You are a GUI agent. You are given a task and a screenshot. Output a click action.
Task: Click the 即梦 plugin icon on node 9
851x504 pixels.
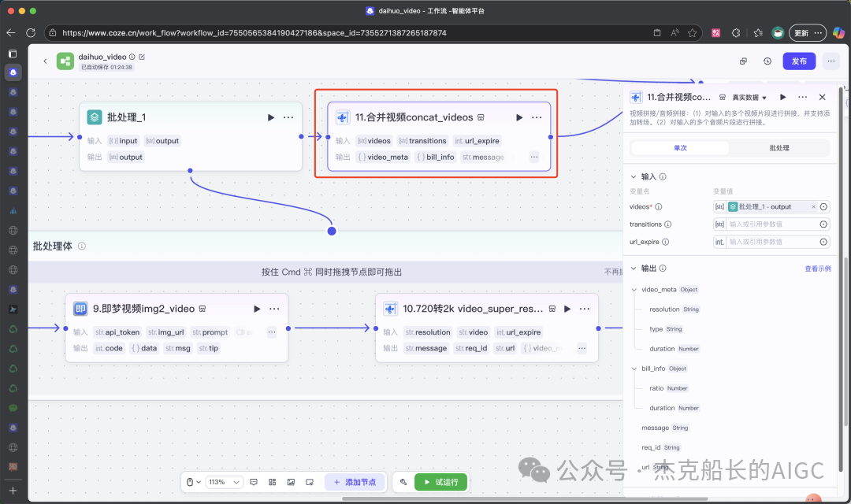pyautogui.click(x=80, y=309)
